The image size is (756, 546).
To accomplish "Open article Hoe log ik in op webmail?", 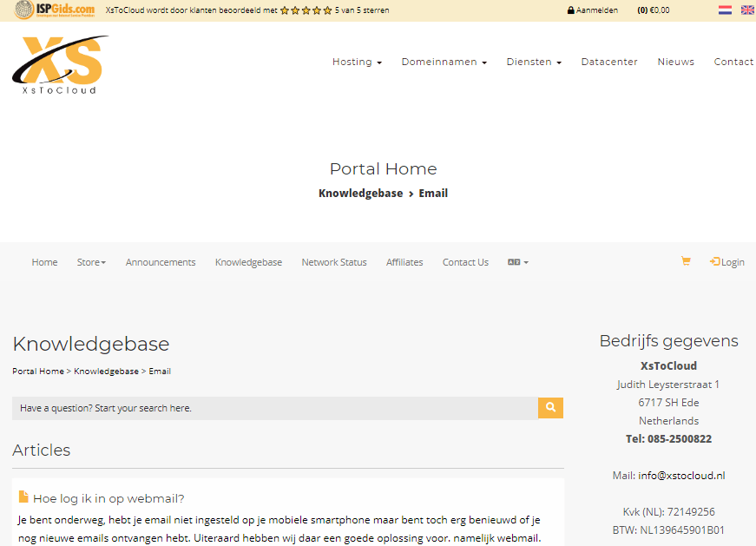I will 108,498.
